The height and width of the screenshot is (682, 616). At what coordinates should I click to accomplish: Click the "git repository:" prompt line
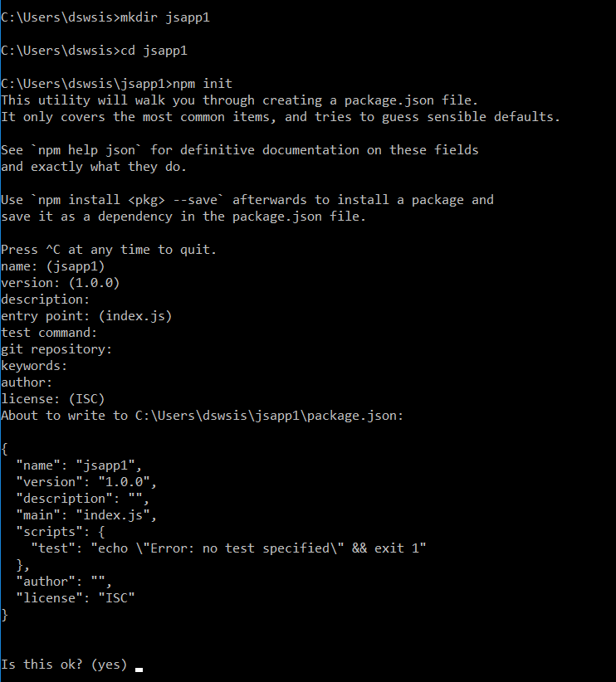click(56, 349)
